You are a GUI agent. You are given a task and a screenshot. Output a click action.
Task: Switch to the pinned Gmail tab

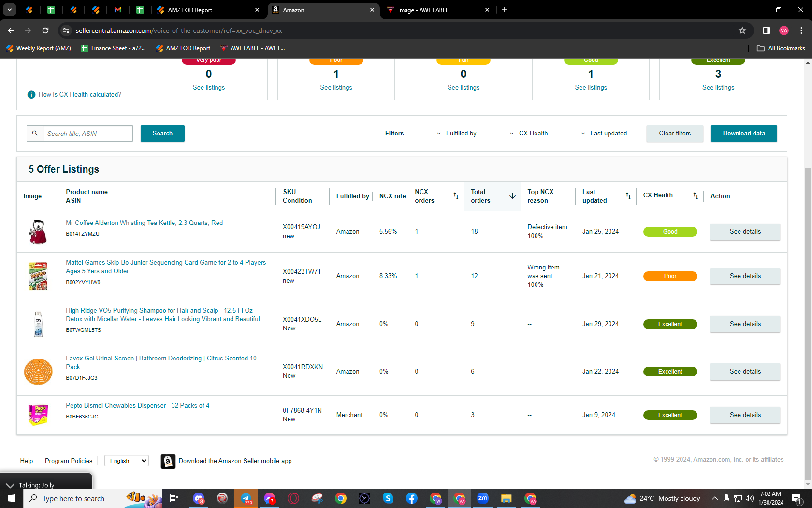118,10
